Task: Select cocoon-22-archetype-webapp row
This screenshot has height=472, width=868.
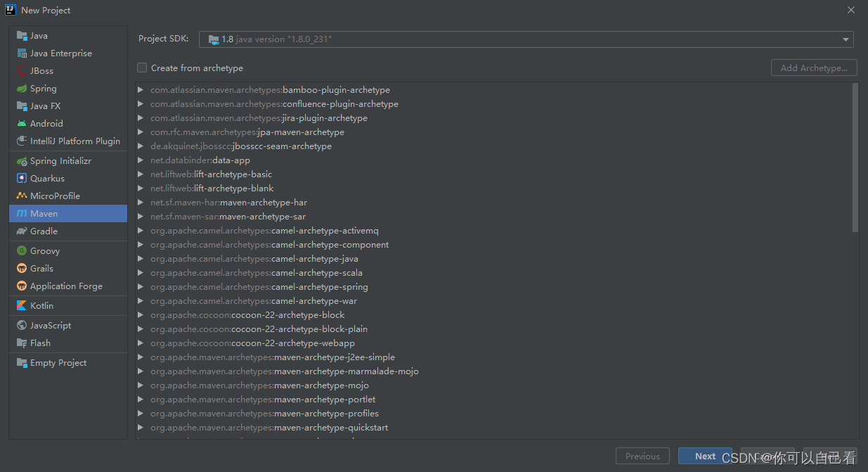Action: coord(493,343)
